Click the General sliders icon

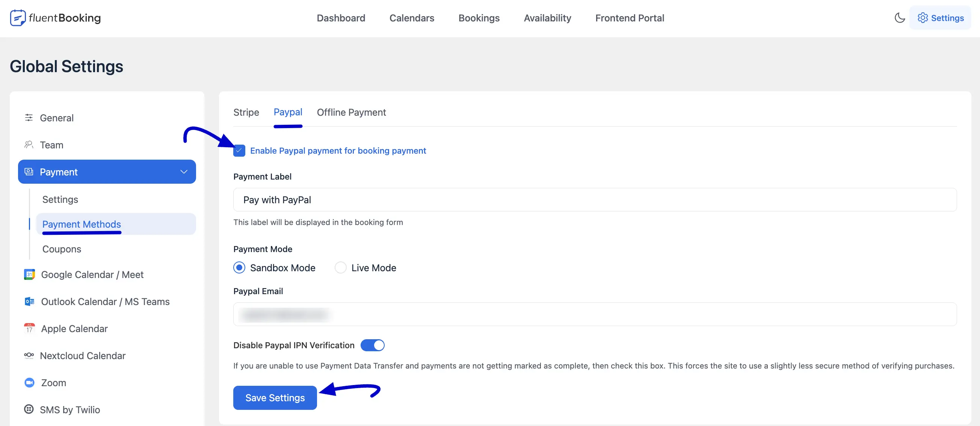point(29,118)
